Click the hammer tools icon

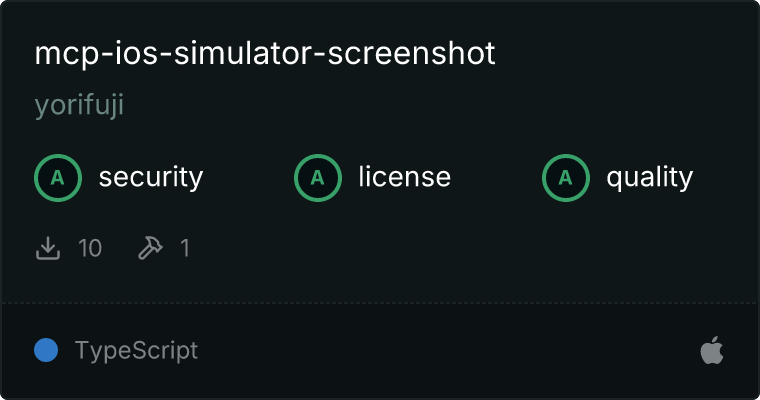150,248
